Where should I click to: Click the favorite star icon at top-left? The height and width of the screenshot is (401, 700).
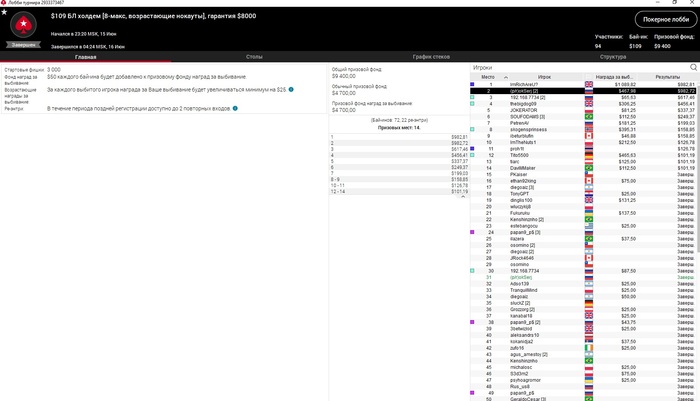pos(4,12)
